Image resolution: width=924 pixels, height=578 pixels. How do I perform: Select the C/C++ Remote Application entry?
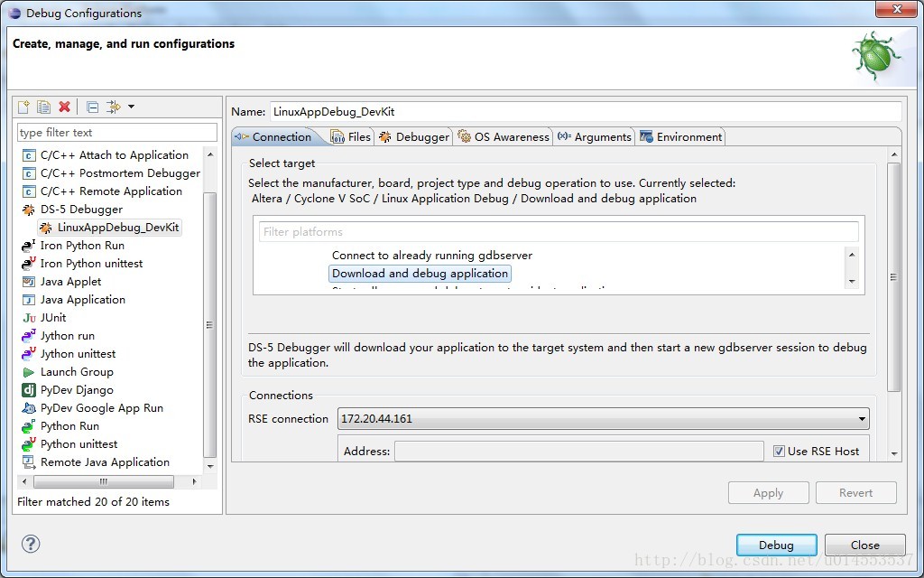pos(111,191)
